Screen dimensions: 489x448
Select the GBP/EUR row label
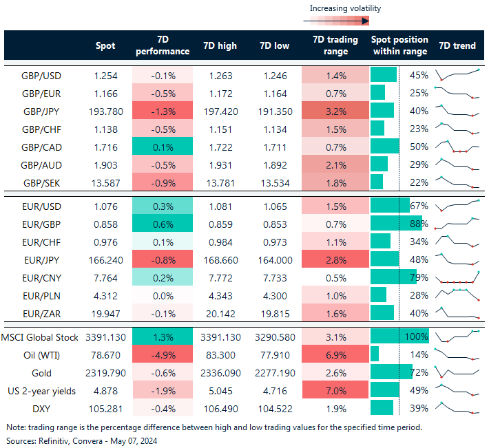coord(41,94)
